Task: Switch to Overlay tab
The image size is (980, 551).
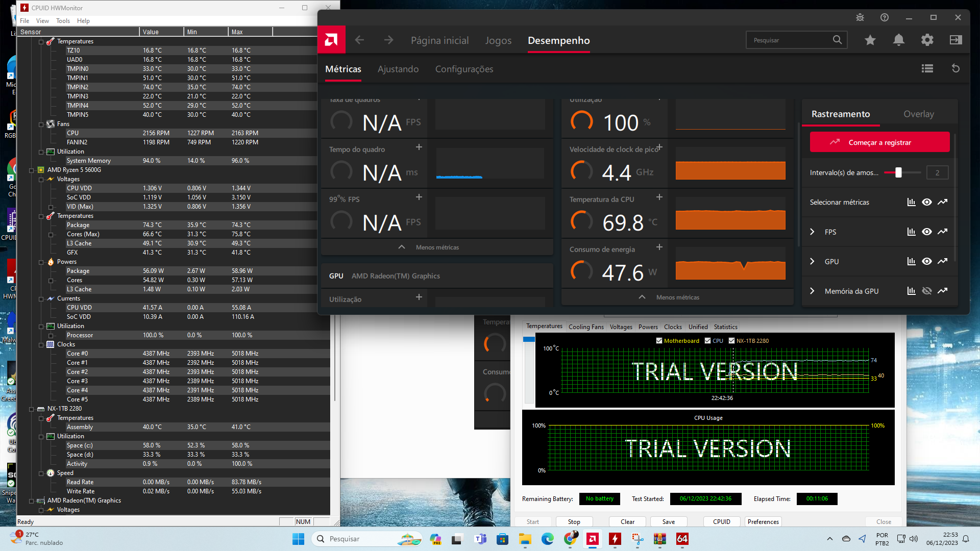Action: pos(919,114)
